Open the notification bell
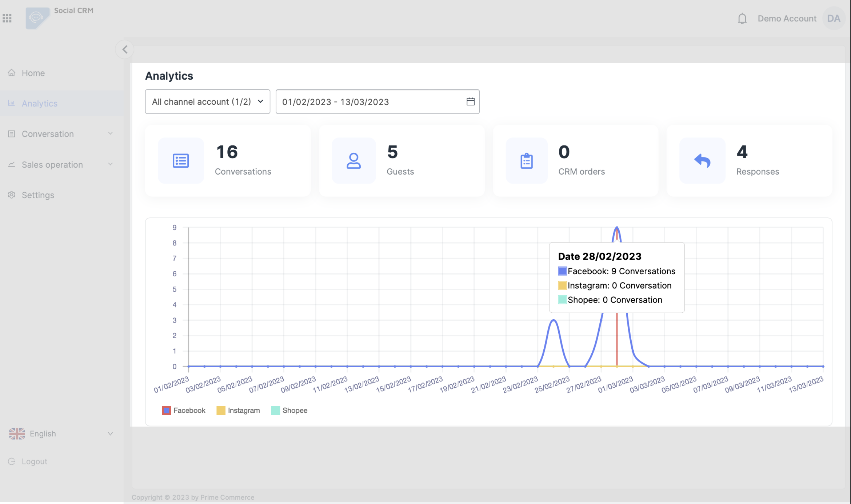 (742, 19)
